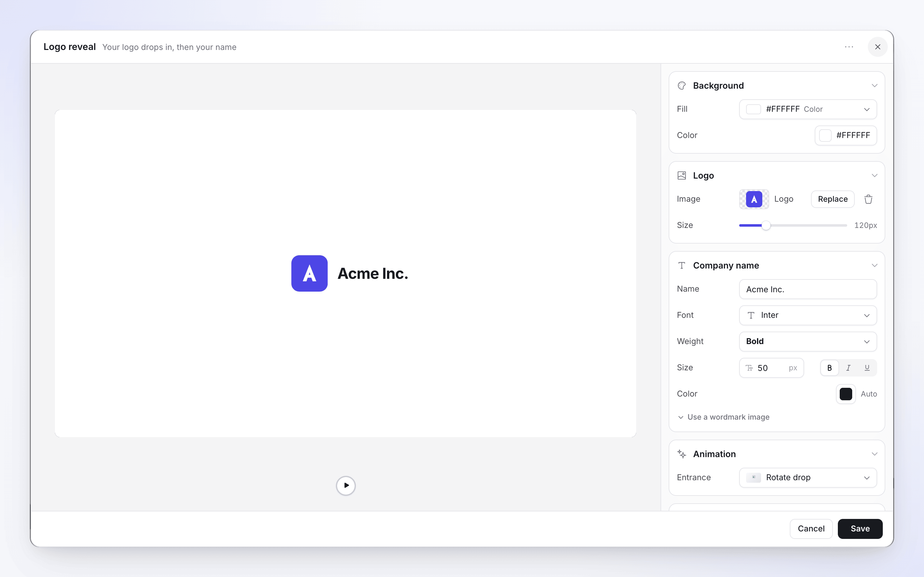
Task: Expand Use a wordmark image option
Action: [x=723, y=417]
